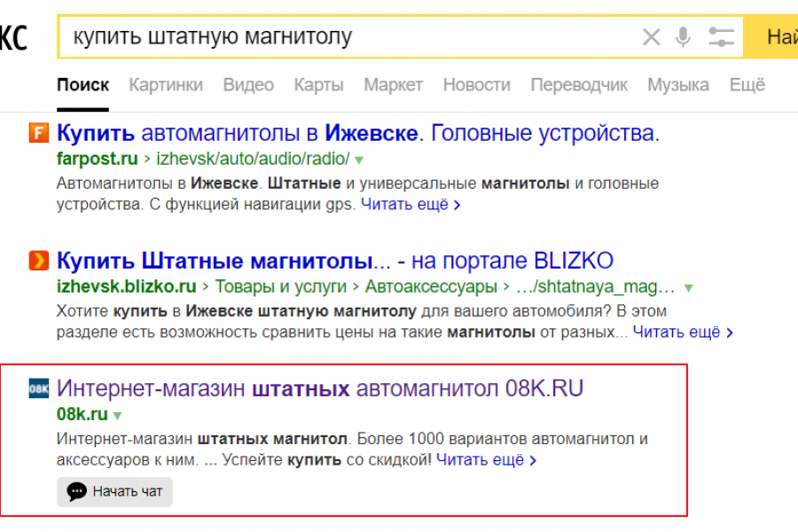Expand dropdown arrow after izhevsk.blizko.ru breadcrumb

(689, 288)
